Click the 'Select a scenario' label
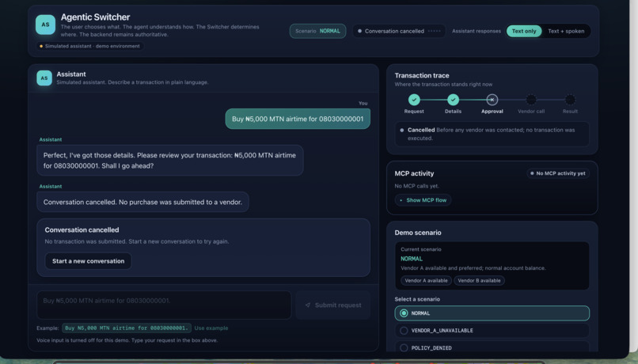This screenshot has width=638, height=364. 417,299
